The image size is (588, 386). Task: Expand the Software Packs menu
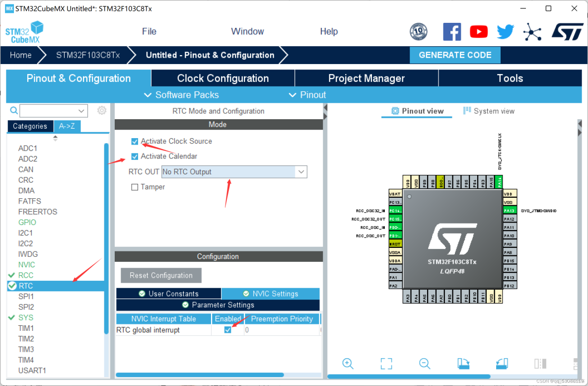click(181, 95)
